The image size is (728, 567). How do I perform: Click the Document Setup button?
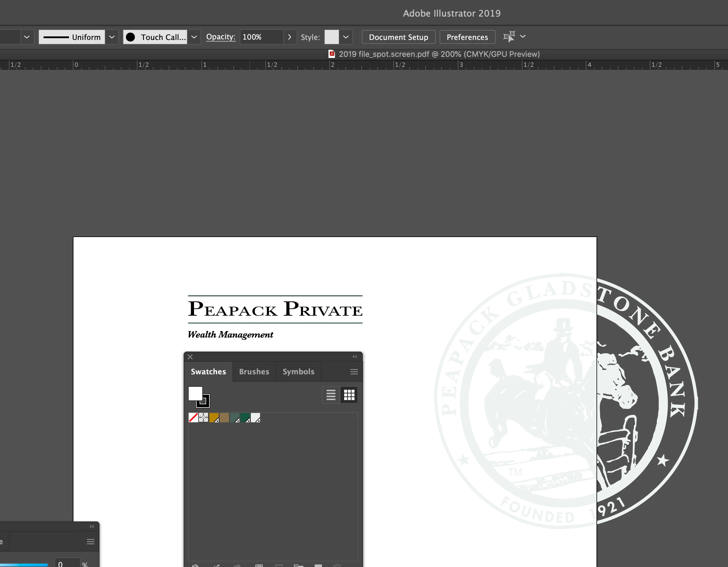coord(398,37)
